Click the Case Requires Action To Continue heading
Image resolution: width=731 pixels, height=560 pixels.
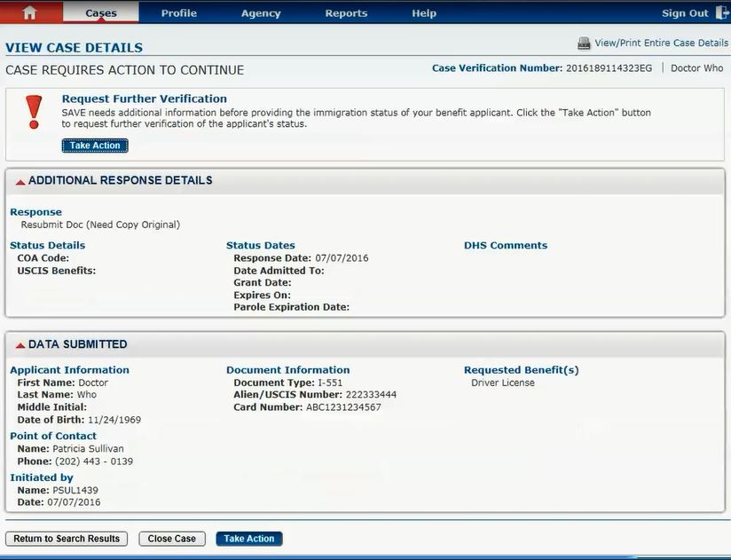click(125, 70)
